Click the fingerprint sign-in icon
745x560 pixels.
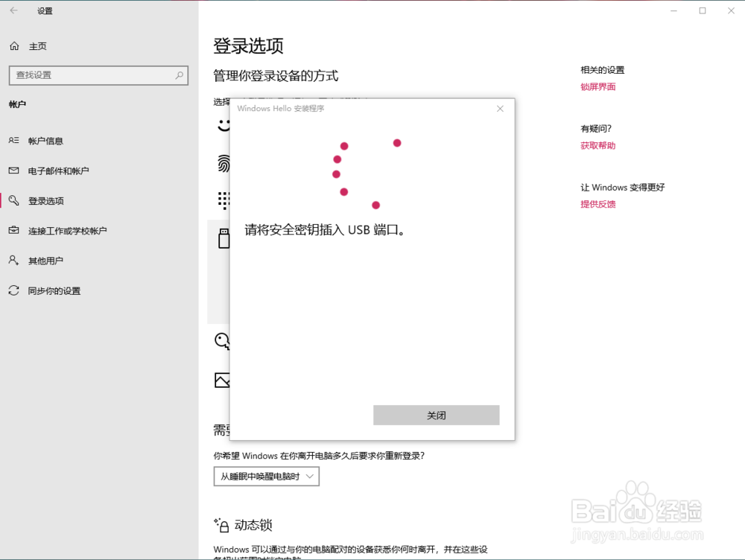pyautogui.click(x=223, y=164)
